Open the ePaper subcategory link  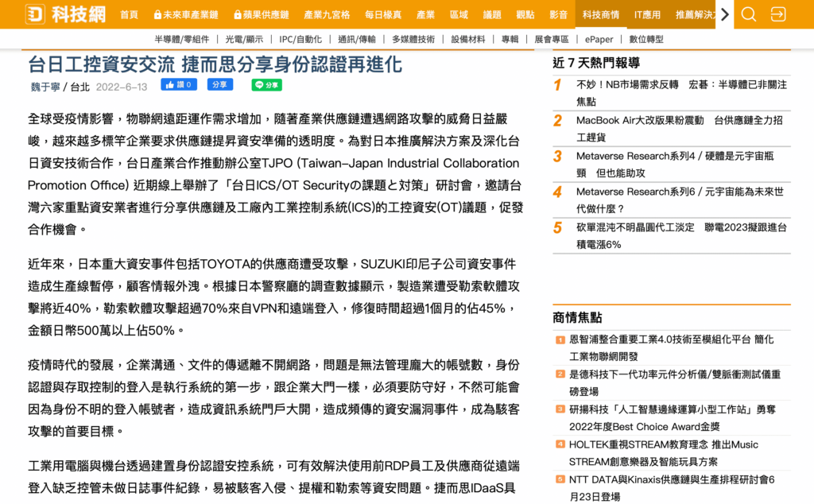pos(599,39)
